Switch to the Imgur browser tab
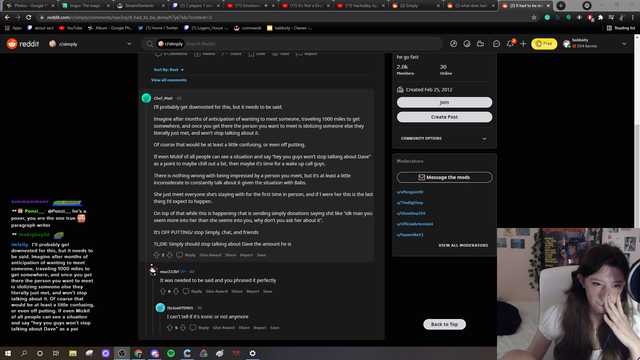 point(86,6)
